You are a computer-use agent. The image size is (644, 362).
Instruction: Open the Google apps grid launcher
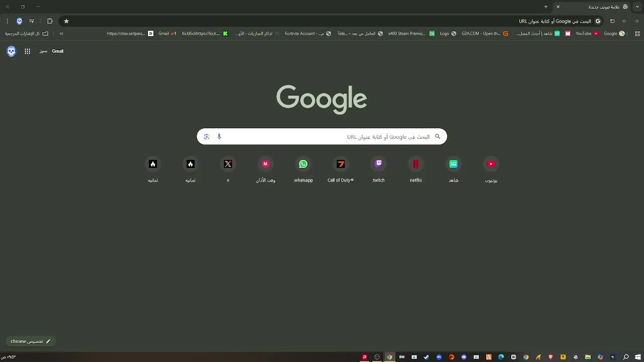28,51
